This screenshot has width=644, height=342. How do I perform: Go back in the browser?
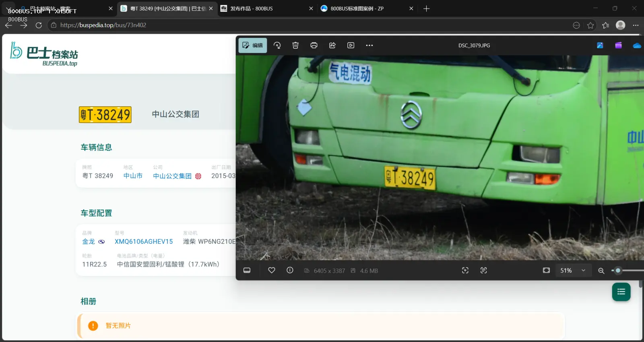(x=8, y=25)
